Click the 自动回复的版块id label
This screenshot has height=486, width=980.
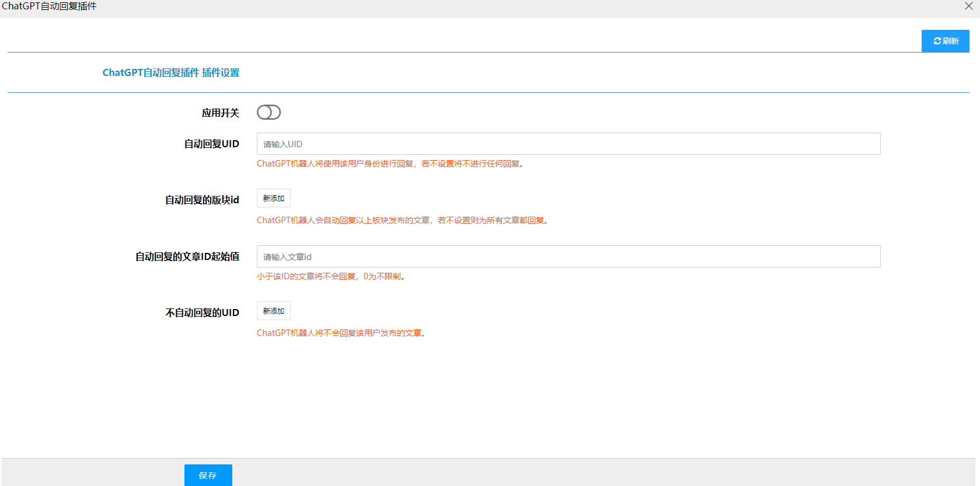pyautogui.click(x=202, y=200)
